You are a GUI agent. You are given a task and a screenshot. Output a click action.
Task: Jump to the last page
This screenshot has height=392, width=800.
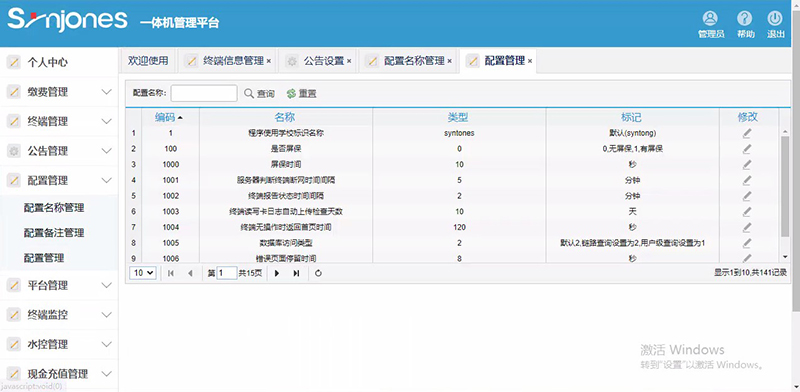coord(296,273)
